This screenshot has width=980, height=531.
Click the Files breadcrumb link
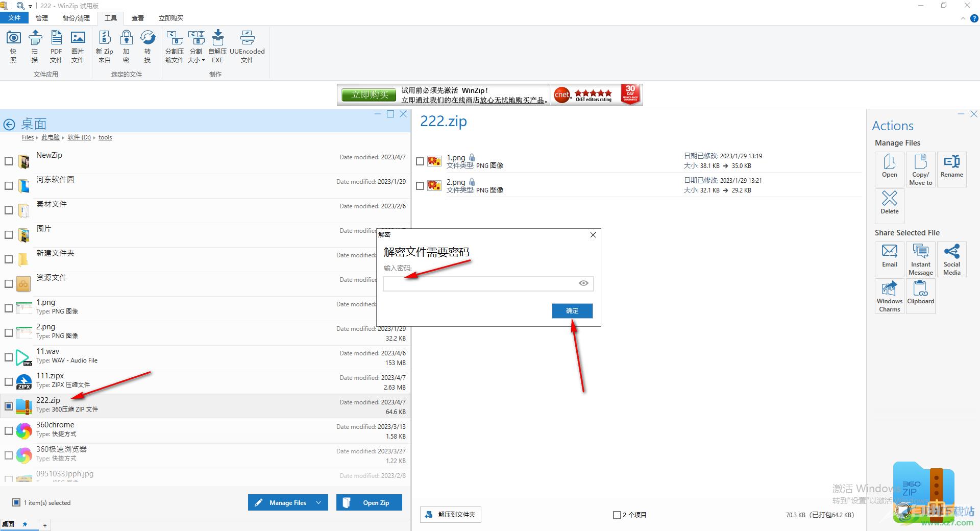[x=28, y=137]
